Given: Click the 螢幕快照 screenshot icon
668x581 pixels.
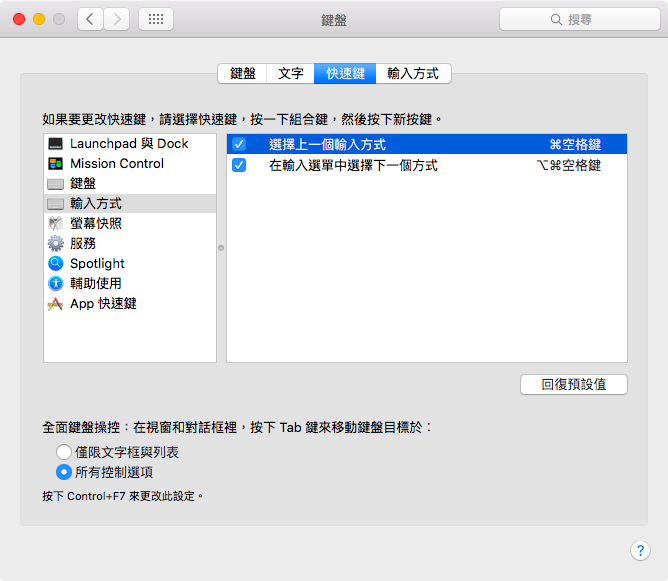Looking at the screenshot, I should 55,223.
